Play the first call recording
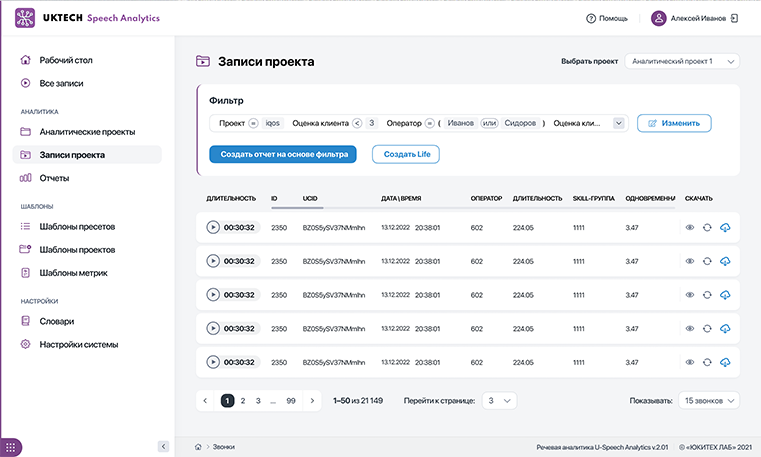Viewport: 761px width, 457px height. tap(213, 227)
